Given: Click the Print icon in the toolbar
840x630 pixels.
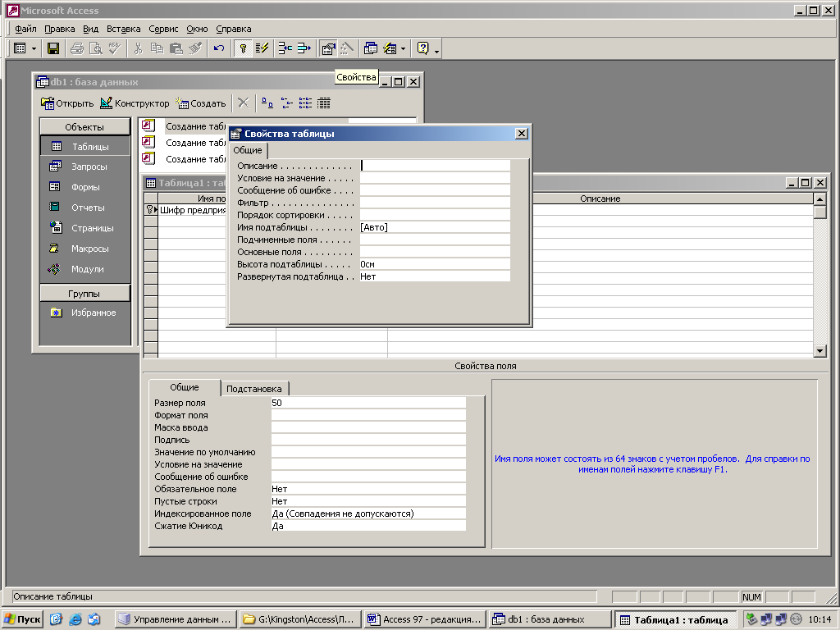Looking at the screenshot, I should [77, 48].
